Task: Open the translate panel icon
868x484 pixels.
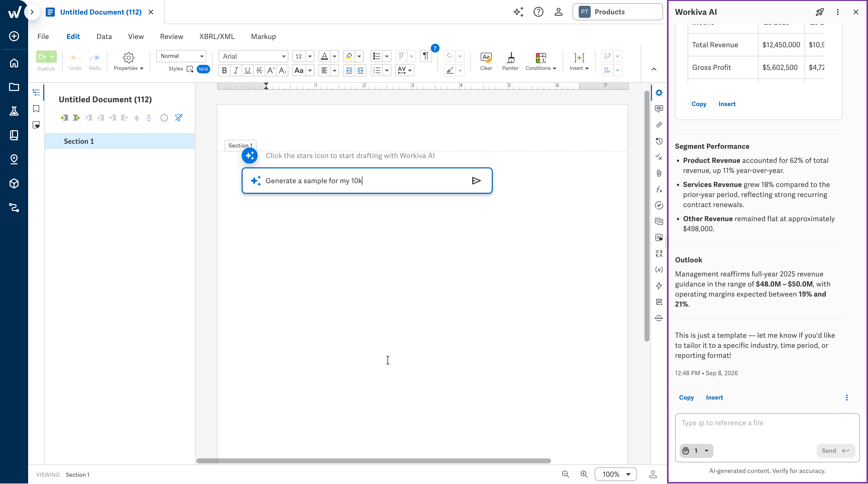Action: coord(659,254)
